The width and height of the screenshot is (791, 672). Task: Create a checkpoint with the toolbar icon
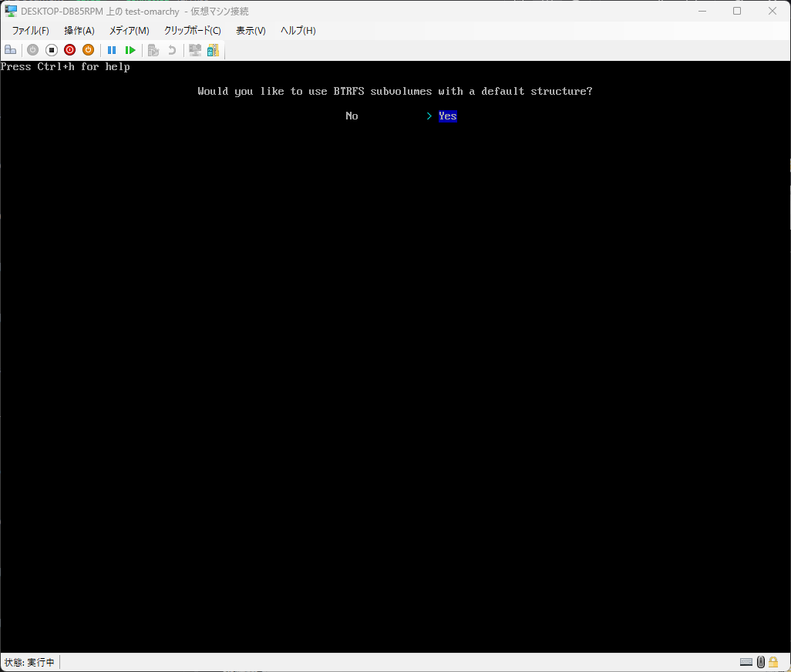coord(153,50)
